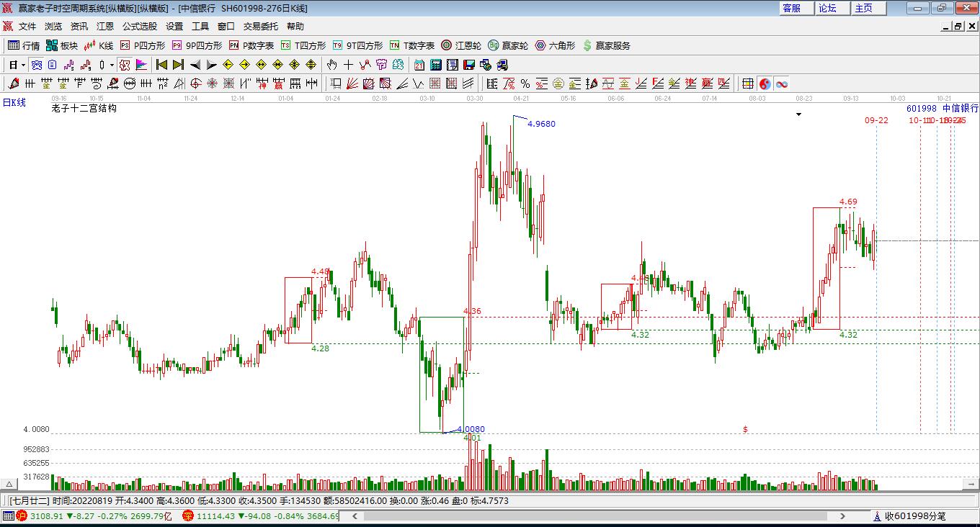Open the 交易委托 menu
Viewport: 980px width, 527px height.
[260, 26]
